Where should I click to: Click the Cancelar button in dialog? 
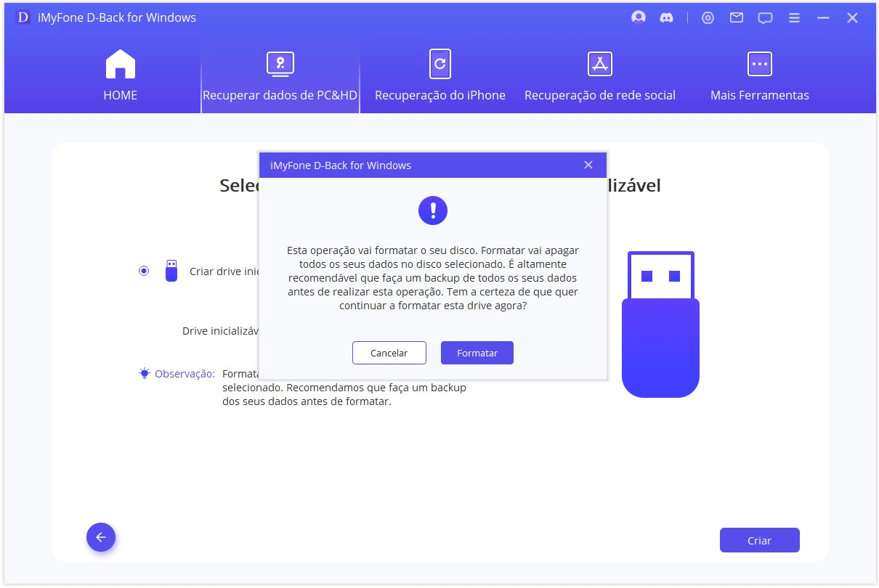coord(389,353)
